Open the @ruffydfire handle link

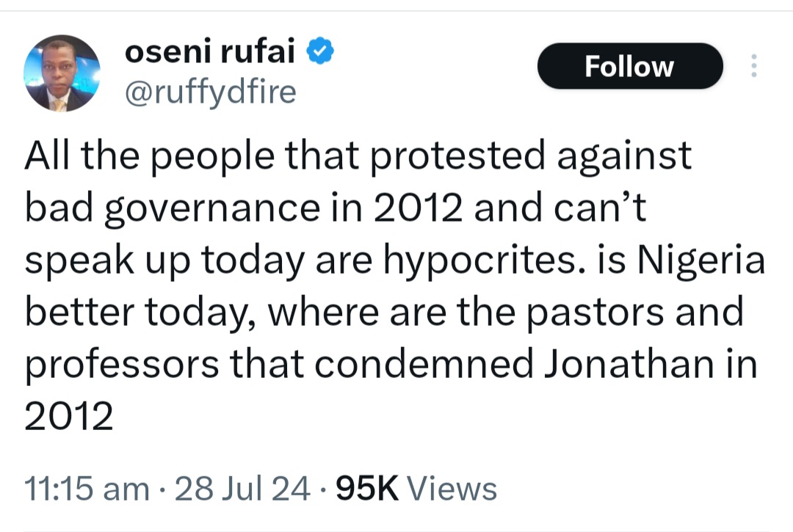[x=211, y=92]
